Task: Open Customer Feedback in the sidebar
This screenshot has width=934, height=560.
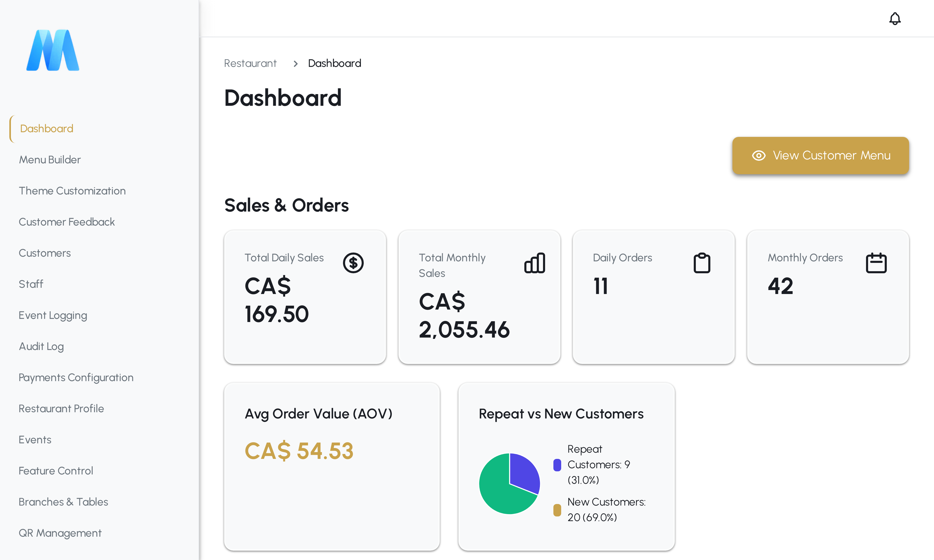Action: (x=66, y=222)
